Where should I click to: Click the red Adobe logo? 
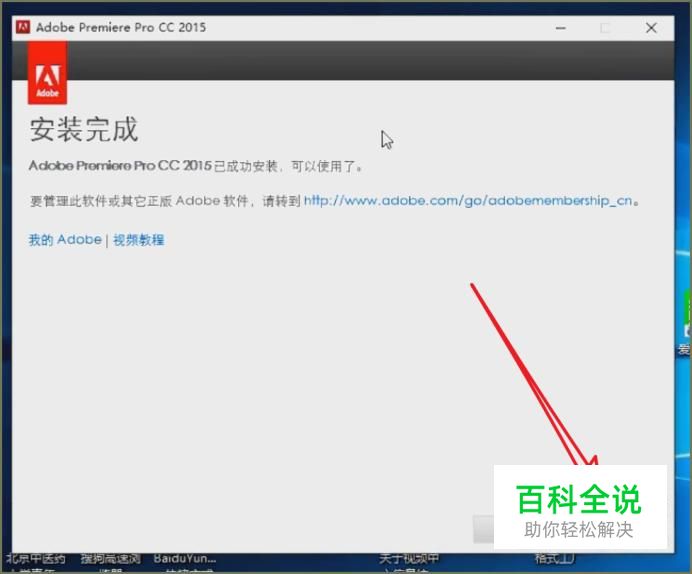(47, 73)
